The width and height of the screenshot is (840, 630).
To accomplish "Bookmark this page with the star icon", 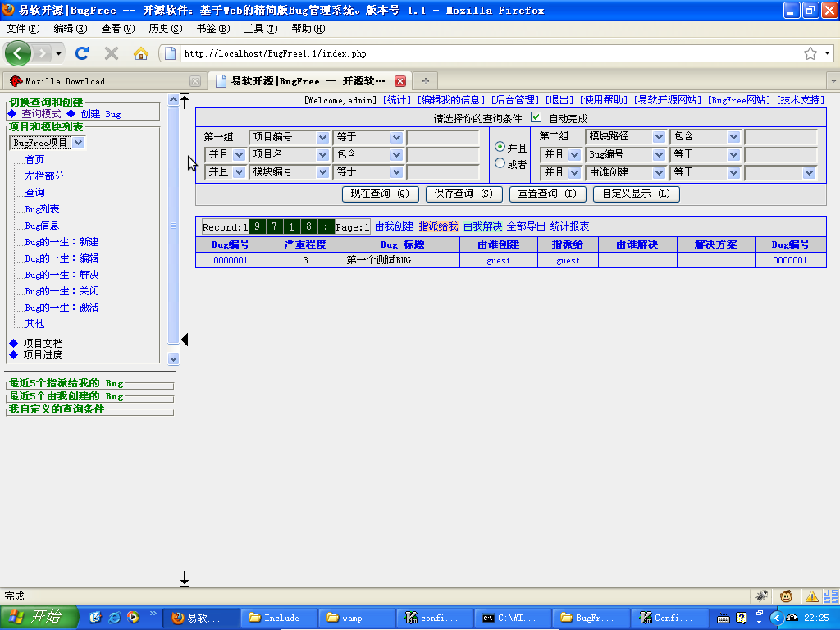I will [x=810, y=53].
